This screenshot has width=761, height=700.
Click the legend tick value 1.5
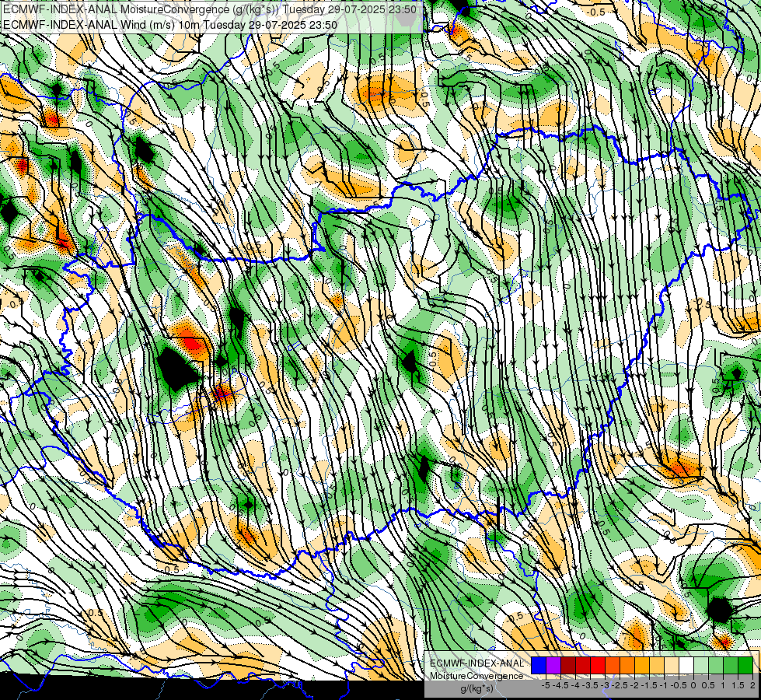738,685
